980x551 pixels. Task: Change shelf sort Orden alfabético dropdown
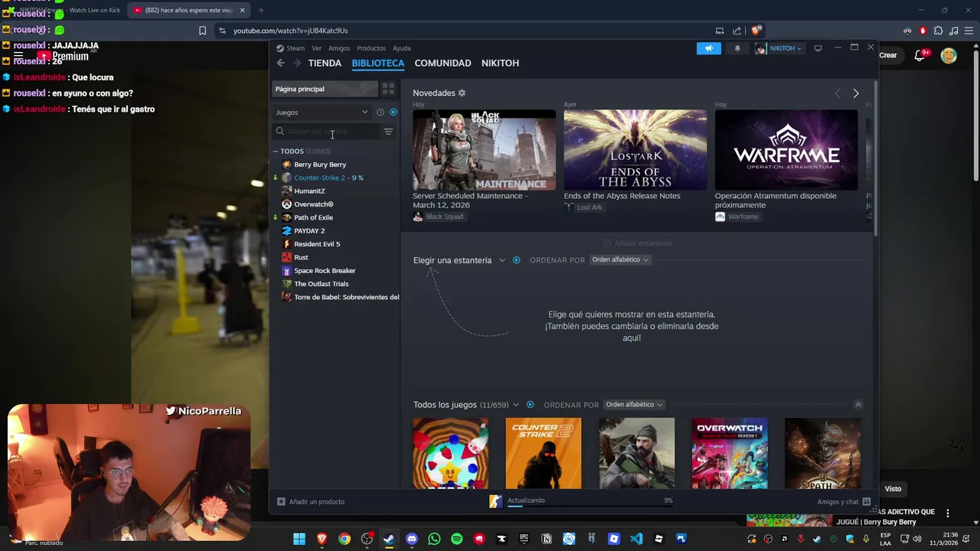point(620,260)
